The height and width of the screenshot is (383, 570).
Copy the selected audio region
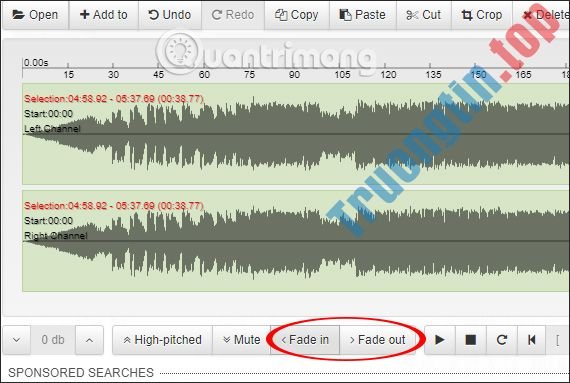coord(297,15)
